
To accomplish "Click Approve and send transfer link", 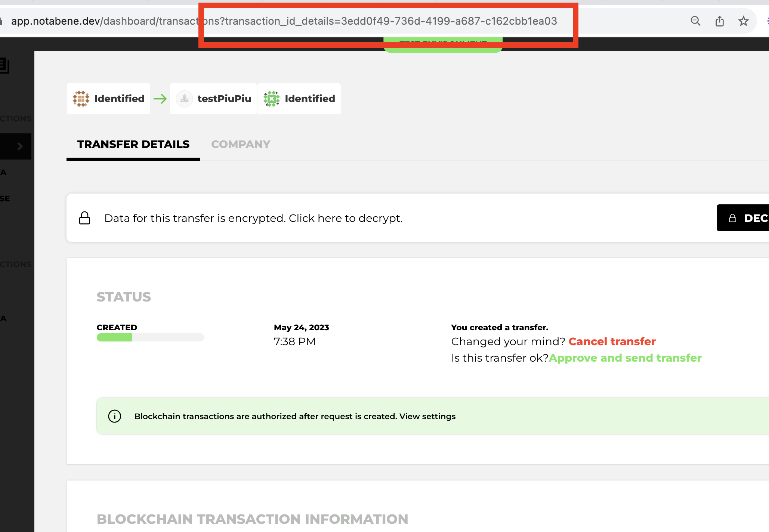I will click(625, 358).
